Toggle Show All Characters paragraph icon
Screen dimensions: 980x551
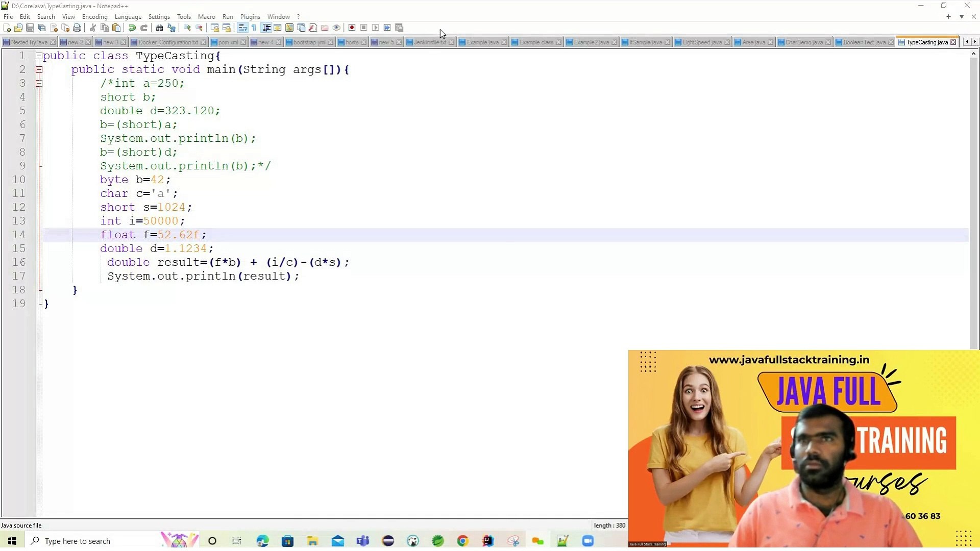click(254, 28)
